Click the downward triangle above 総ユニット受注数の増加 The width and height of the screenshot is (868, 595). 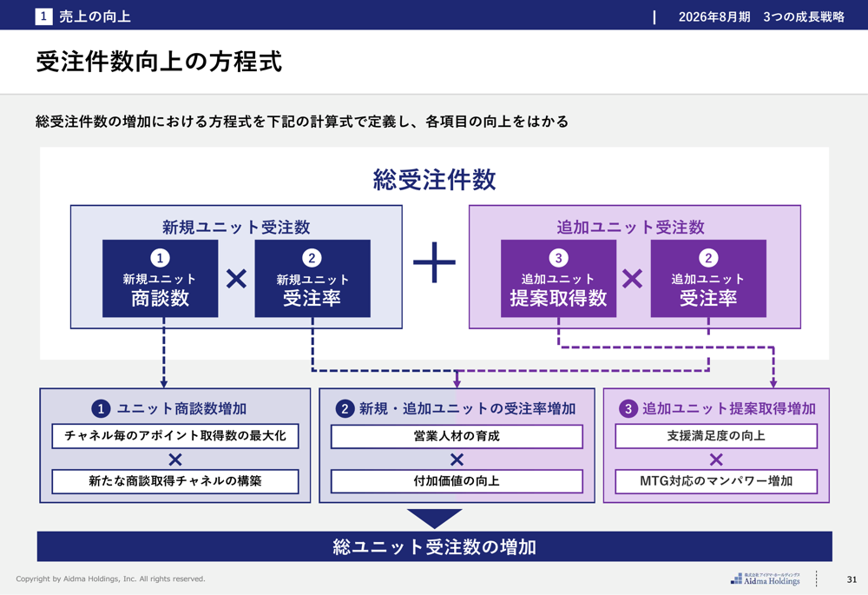pyautogui.click(x=434, y=519)
